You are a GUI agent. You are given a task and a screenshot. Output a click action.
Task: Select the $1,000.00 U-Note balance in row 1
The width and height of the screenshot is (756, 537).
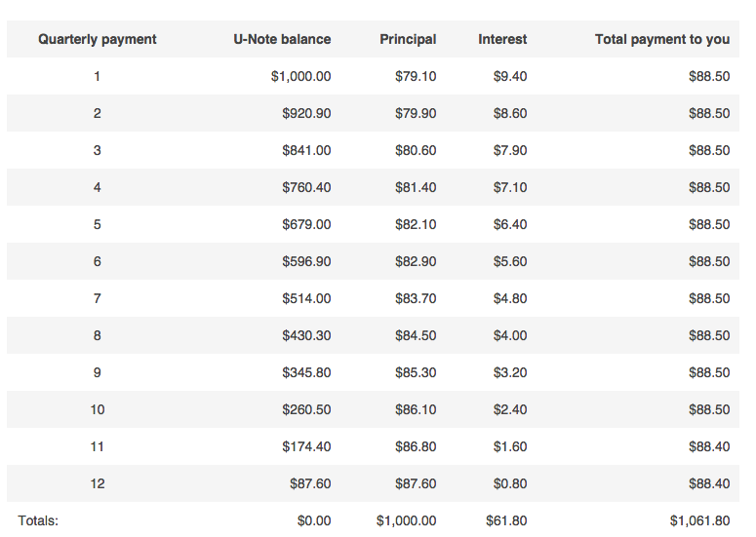(x=300, y=76)
